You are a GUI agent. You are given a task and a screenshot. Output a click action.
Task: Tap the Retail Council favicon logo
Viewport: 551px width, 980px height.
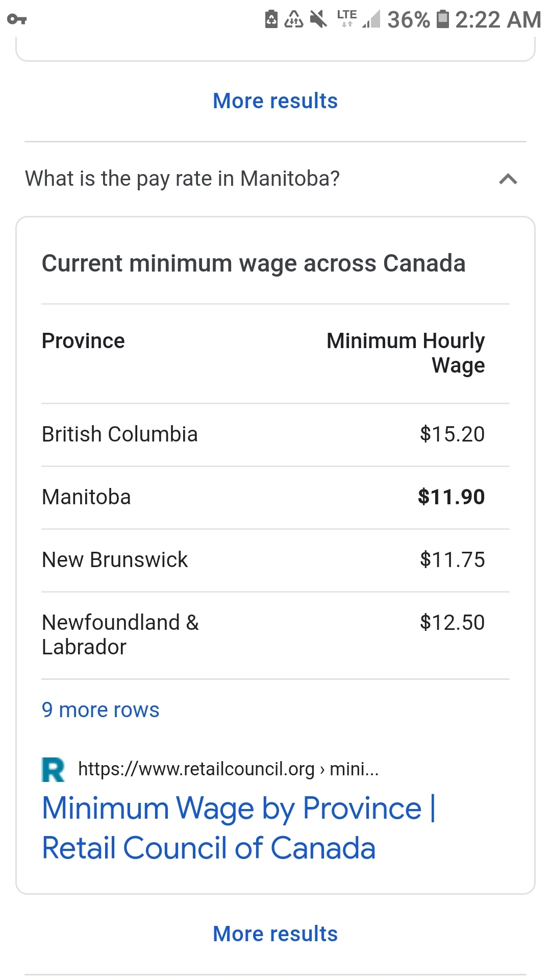53,770
